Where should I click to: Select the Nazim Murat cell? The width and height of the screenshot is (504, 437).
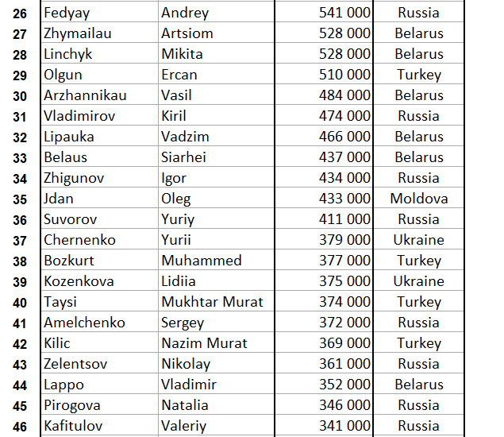204,343
